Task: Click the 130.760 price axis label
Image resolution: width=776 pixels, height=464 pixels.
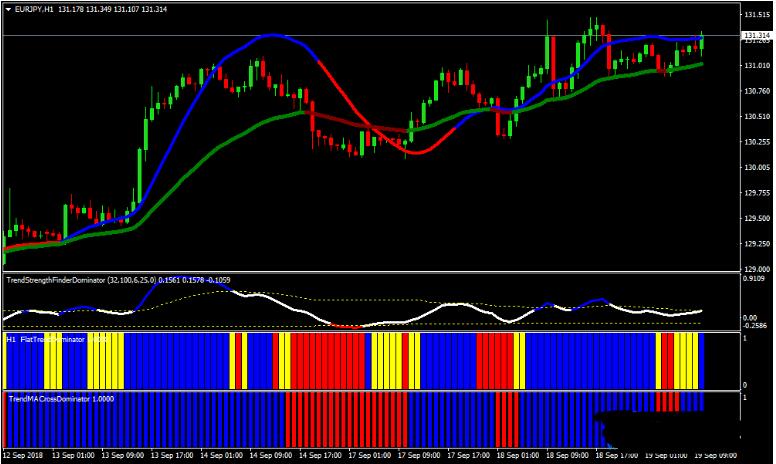Action: coord(757,91)
